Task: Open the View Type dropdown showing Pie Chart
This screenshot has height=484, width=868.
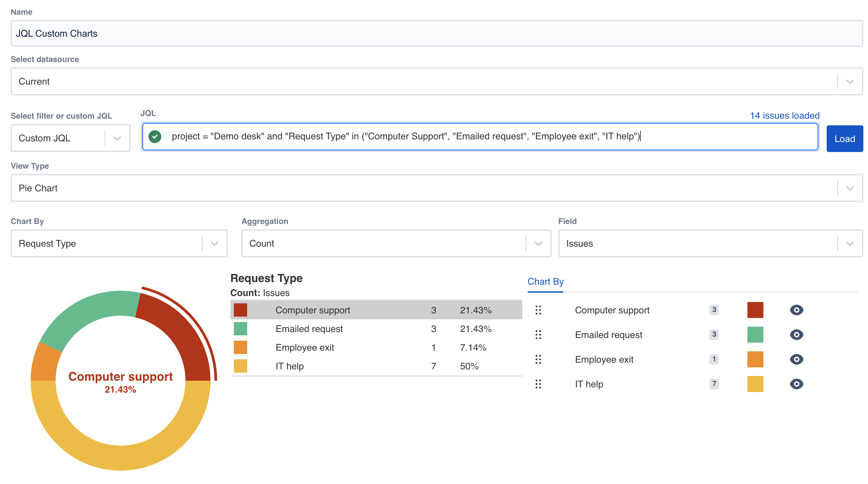Action: pyautogui.click(x=849, y=188)
